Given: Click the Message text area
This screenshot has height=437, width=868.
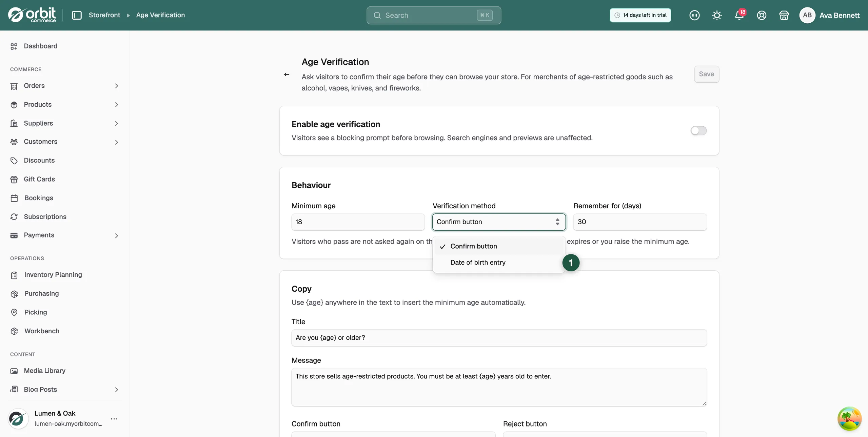Looking at the screenshot, I should click(499, 387).
